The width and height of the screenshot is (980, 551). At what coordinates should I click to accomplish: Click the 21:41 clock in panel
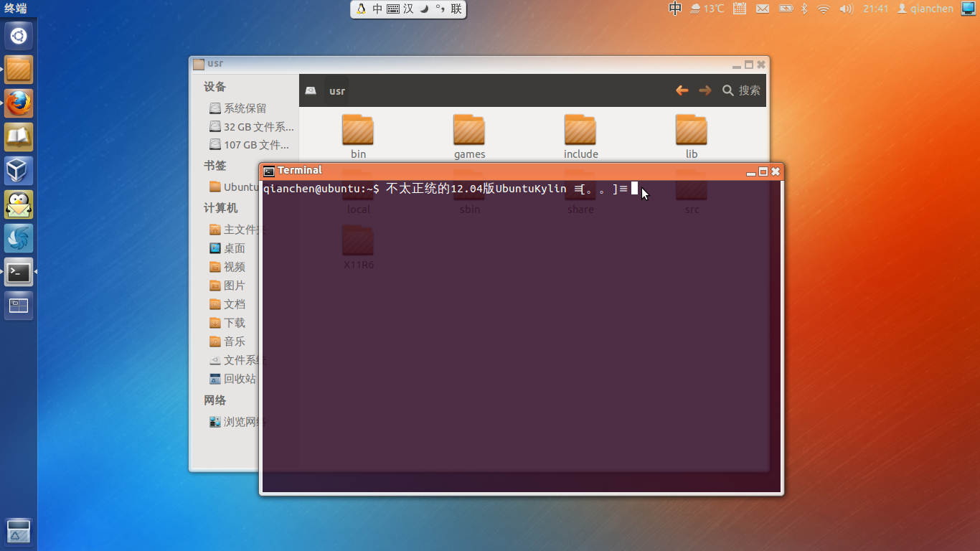(x=876, y=9)
